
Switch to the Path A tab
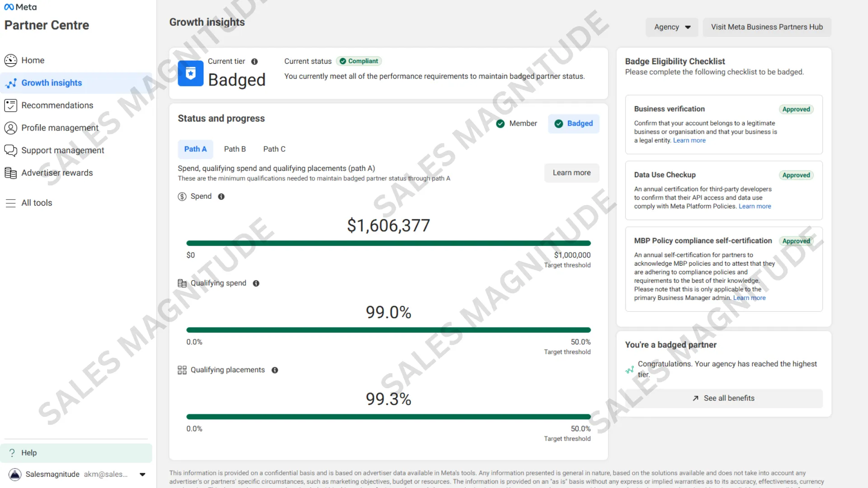tap(195, 149)
